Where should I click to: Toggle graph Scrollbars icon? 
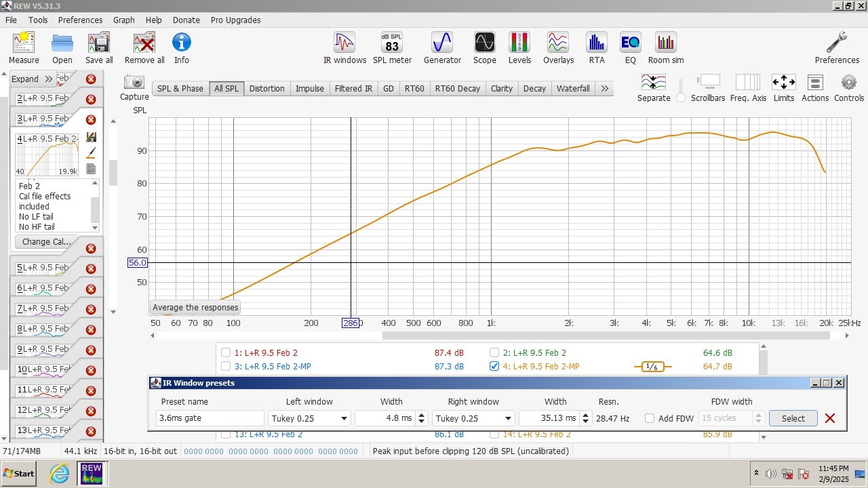(708, 88)
